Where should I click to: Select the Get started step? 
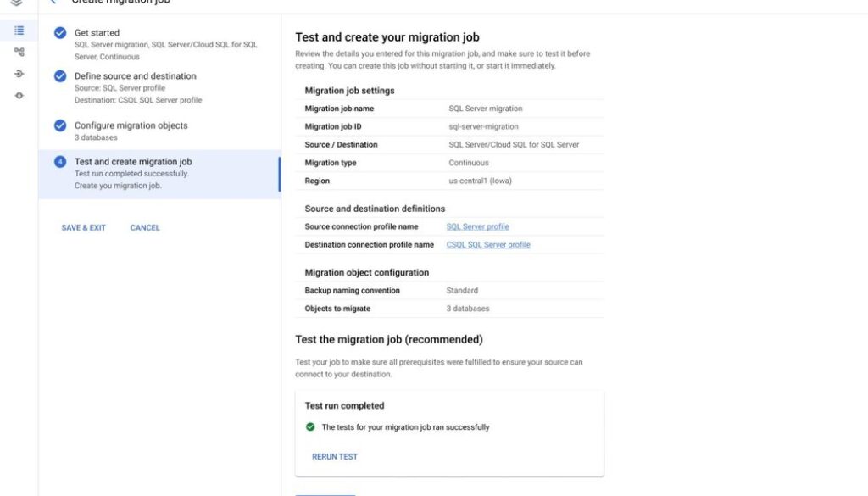(x=97, y=33)
